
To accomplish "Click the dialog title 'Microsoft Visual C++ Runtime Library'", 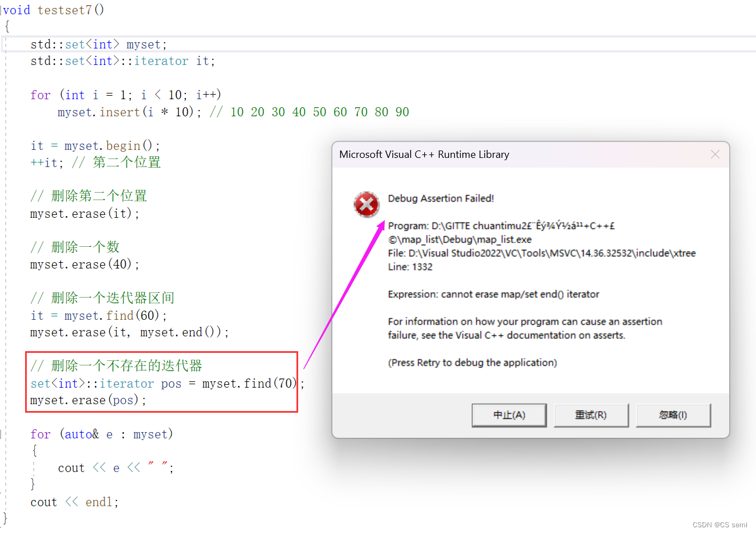I will 424,154.
